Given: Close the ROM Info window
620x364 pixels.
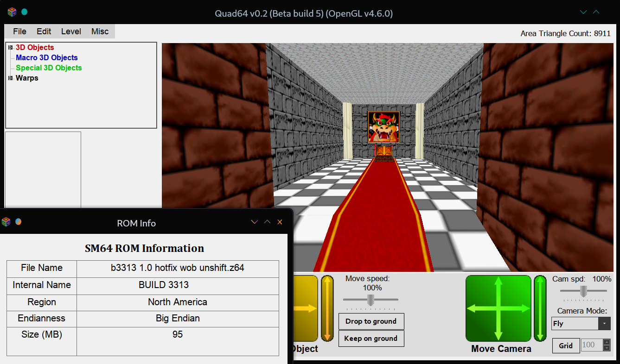Looking at the screenshot, I should click(280, 222).
